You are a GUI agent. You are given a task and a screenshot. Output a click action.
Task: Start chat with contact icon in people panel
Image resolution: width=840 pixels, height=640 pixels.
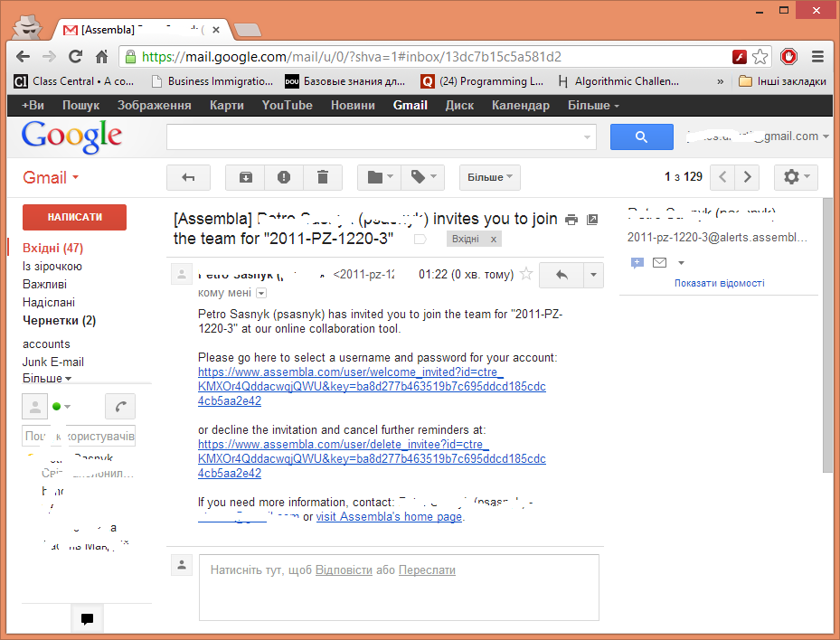point(637,262)
